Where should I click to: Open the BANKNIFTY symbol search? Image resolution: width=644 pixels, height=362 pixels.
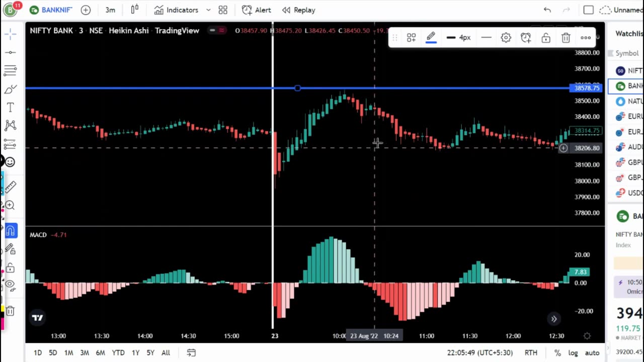click(50, 10)
